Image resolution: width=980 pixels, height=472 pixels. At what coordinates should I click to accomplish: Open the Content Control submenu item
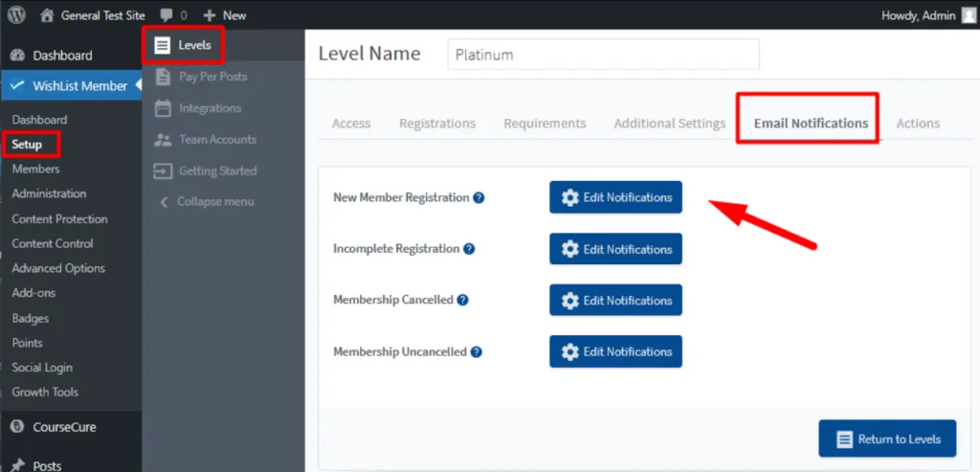coord(53,244)
